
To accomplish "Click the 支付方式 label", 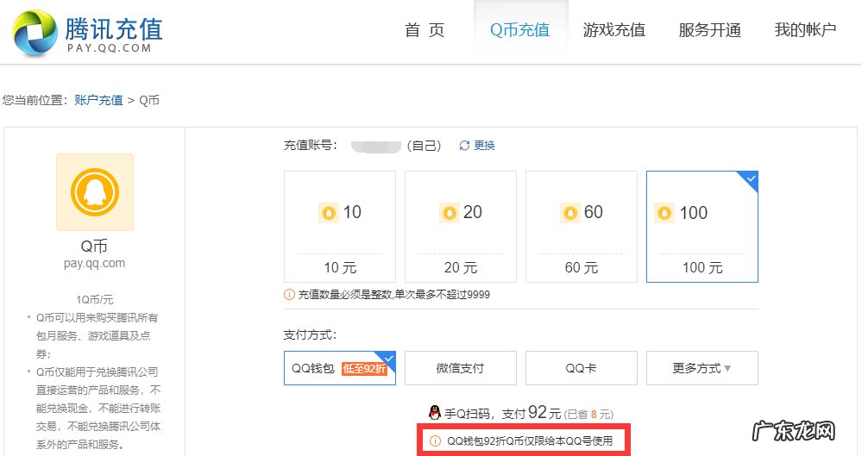I will click(311, 335).
